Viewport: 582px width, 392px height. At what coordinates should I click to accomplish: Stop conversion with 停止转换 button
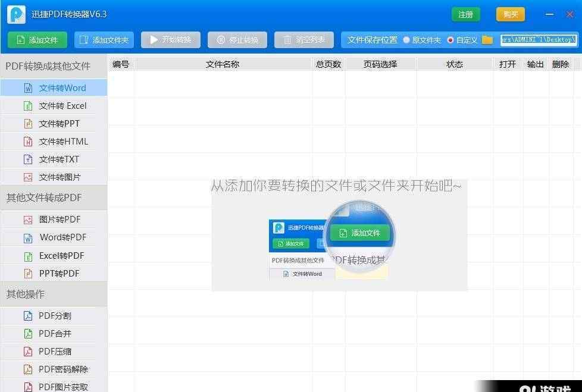237,40
